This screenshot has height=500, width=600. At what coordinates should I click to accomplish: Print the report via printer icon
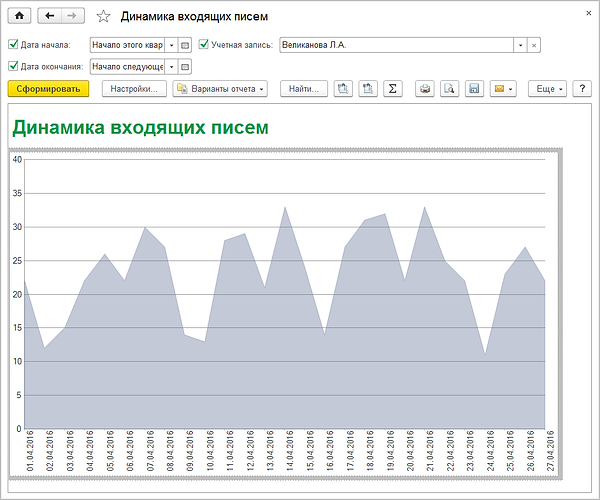425,89
